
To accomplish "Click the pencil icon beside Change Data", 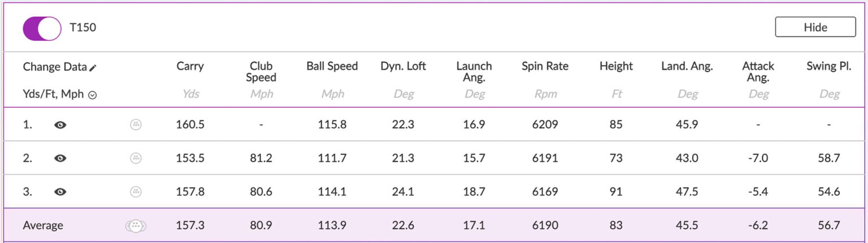I will (x=93, y=68).
